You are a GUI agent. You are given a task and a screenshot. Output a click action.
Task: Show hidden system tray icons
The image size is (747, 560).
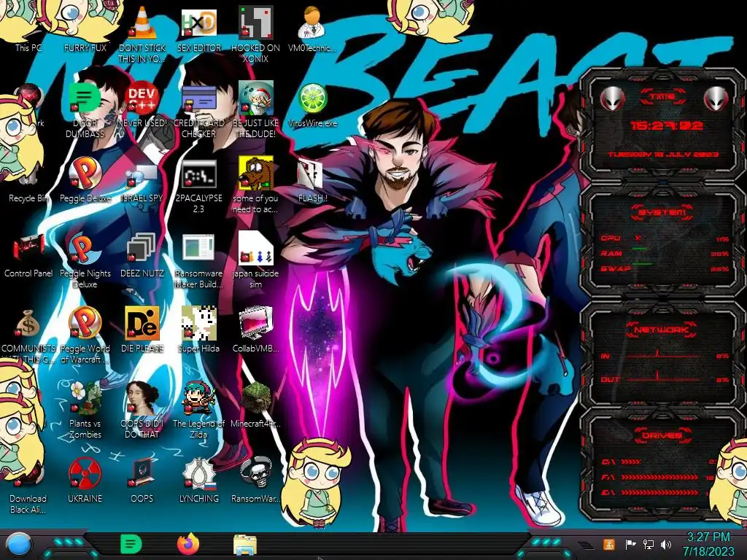coord(586,545)
